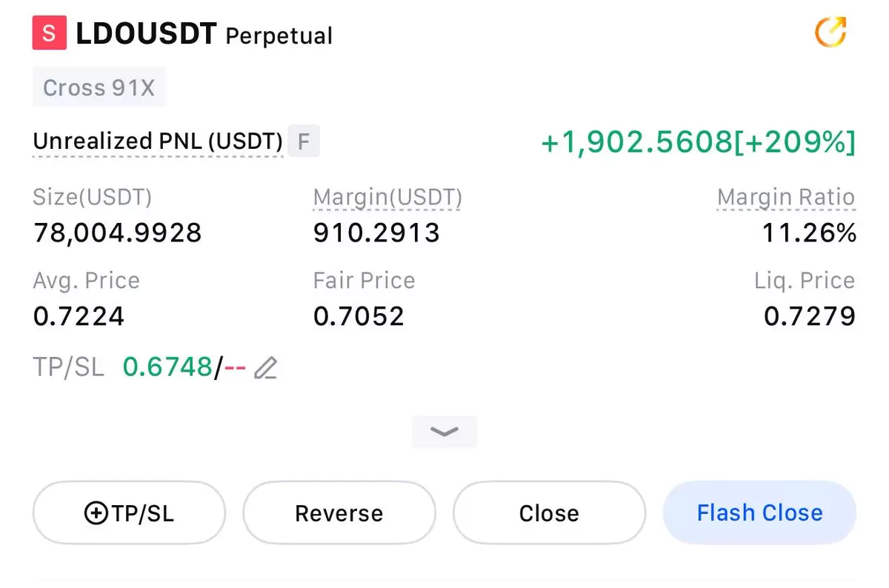Screen dimensions: 889x588
Task: Open Cross 91X leverage selector
Action: pos(99,87)
